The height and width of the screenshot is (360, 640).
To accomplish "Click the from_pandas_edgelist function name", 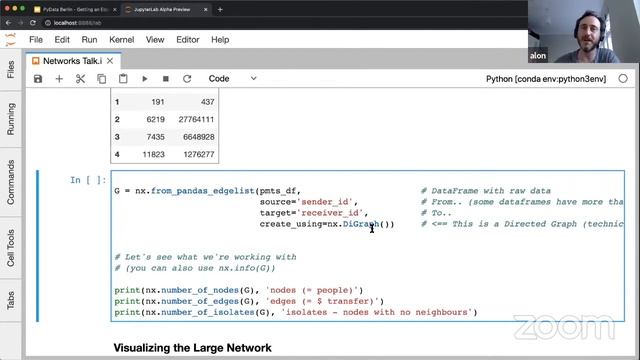I will pos(203,191).
